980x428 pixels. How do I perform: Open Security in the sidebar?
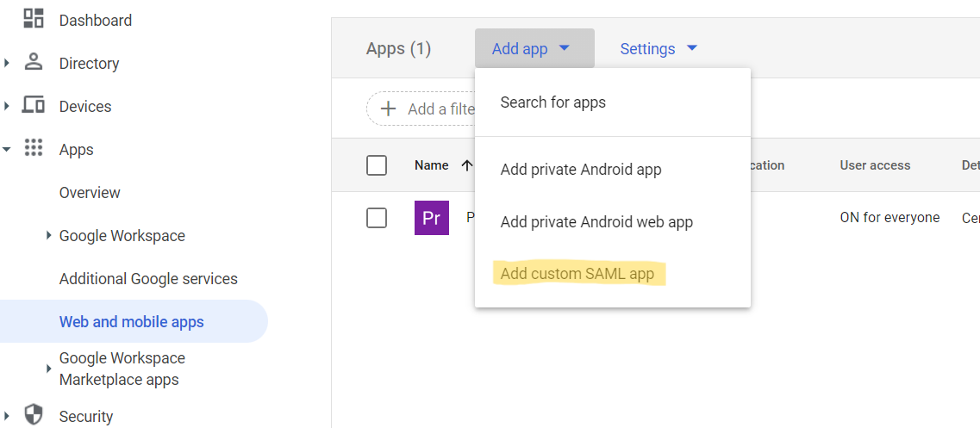point(85,416)
